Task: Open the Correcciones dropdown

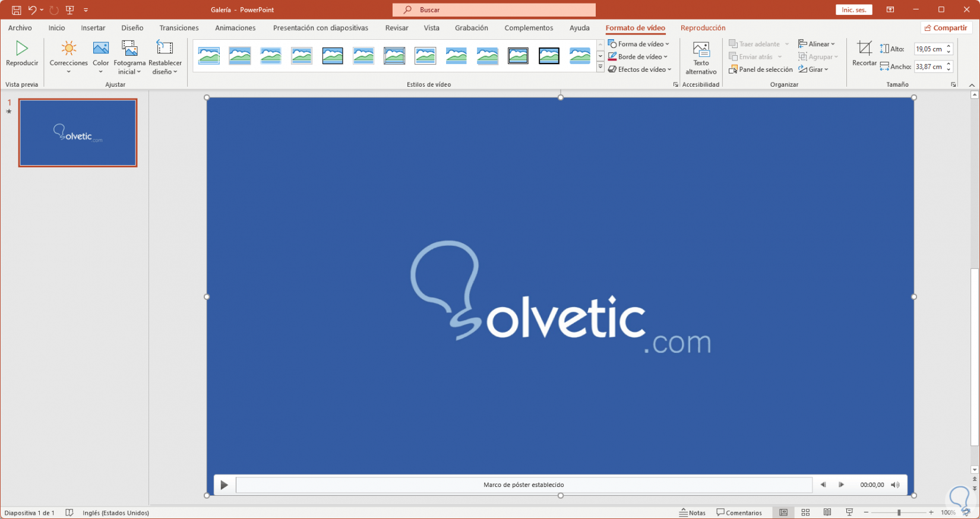Action: (68, 58)
